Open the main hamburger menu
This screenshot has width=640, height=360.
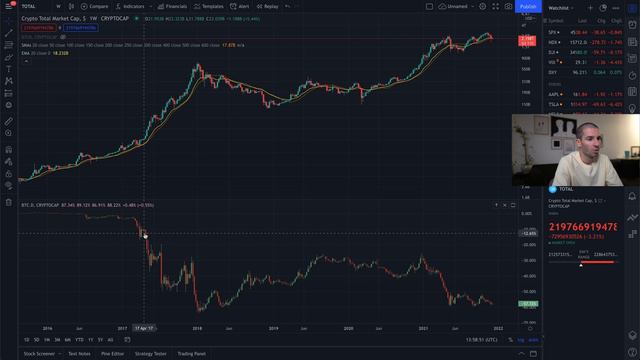click(x=9, y=6)
